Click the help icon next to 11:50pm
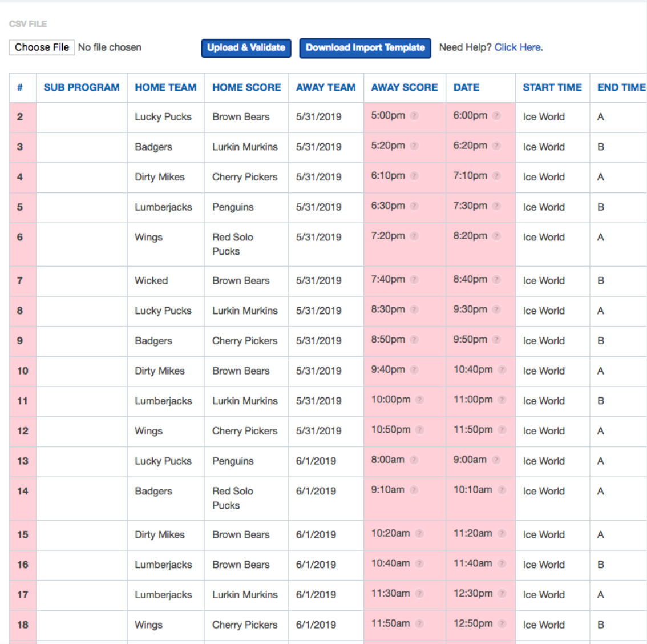Screen dimensions: 647x644 coord(502,430)
